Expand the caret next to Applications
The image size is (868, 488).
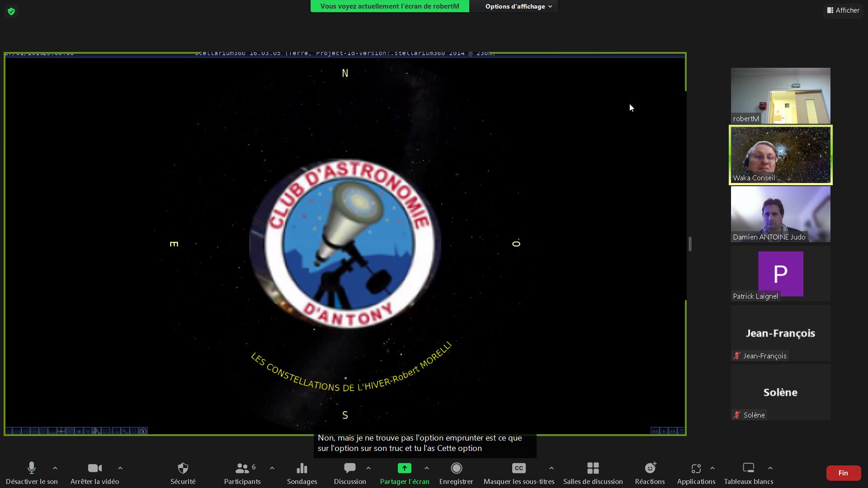712,468
